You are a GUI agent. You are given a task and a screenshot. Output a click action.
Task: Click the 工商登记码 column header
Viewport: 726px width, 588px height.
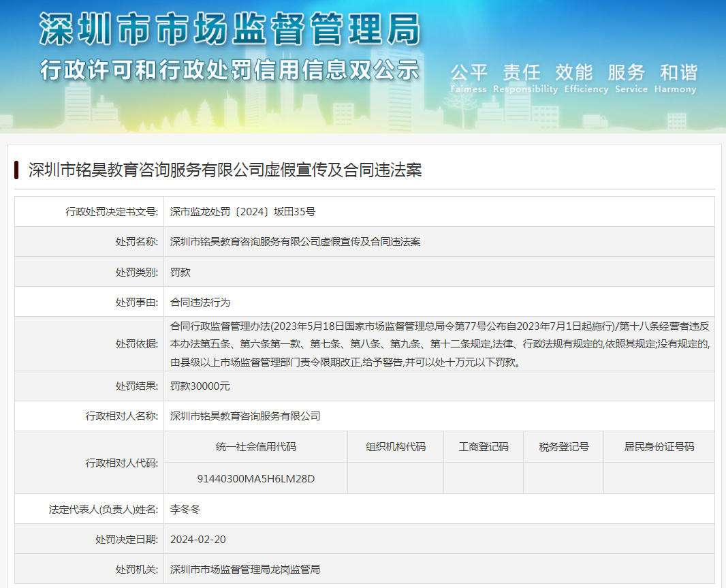[484, 447]
